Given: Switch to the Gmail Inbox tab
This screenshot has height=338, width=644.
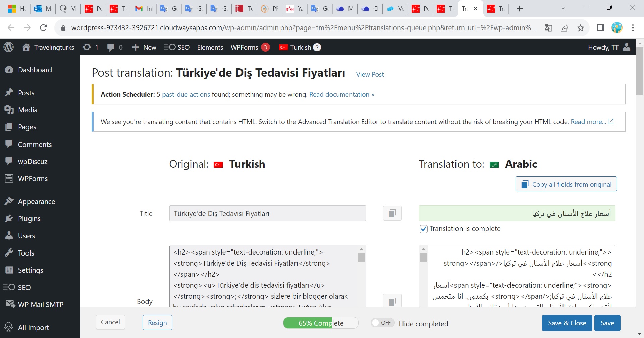Looking at the screenshot, I should pos(144,9).
